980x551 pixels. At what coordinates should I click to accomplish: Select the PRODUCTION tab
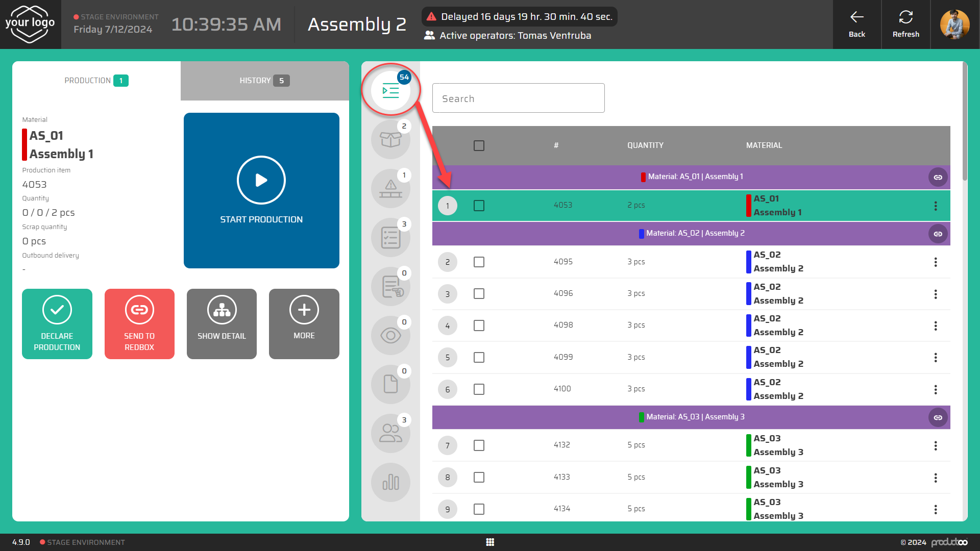tap(96, 81)
